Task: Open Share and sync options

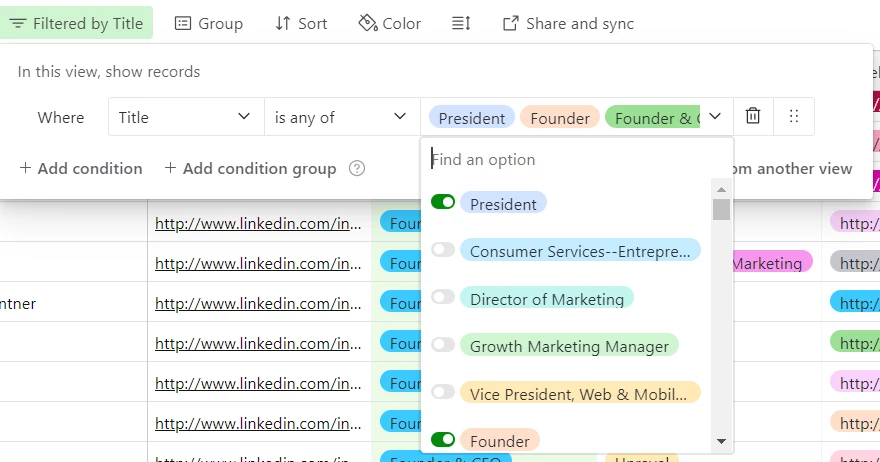Action: click(x=568, y=23)
